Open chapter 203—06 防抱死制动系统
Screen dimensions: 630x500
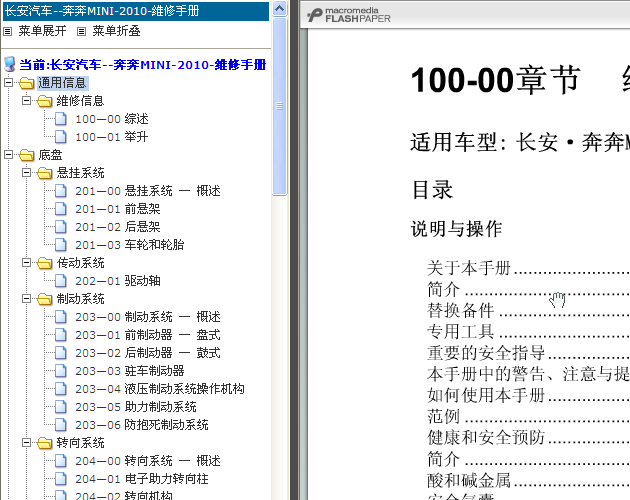pos(142,425)
